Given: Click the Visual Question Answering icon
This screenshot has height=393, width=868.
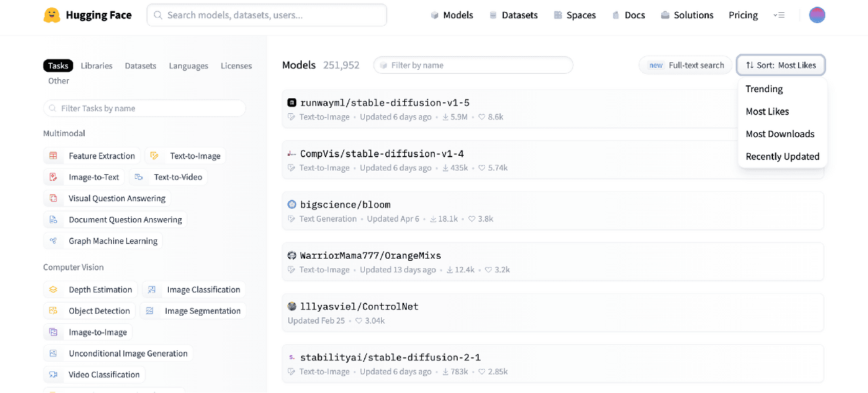Looking at the screenshot, I should pyautogui.click(x=53, y=199).
